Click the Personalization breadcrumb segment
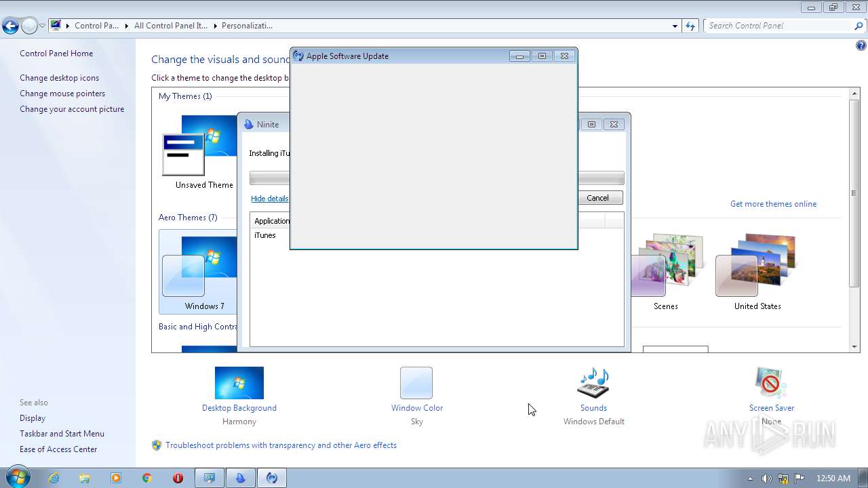The height and width of the screenshot is (488, 868). (247, 26)
